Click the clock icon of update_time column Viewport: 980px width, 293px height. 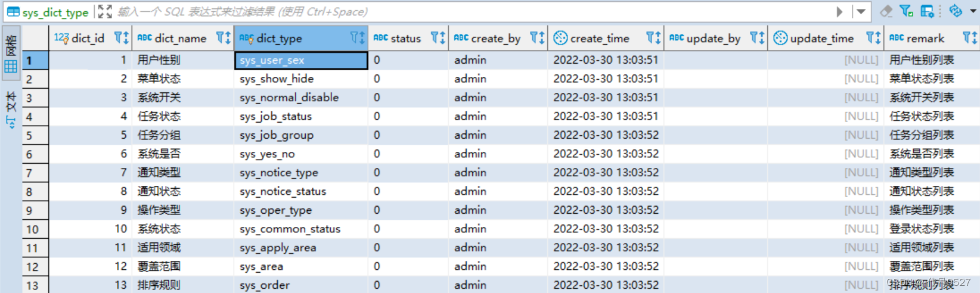[780, 38]
